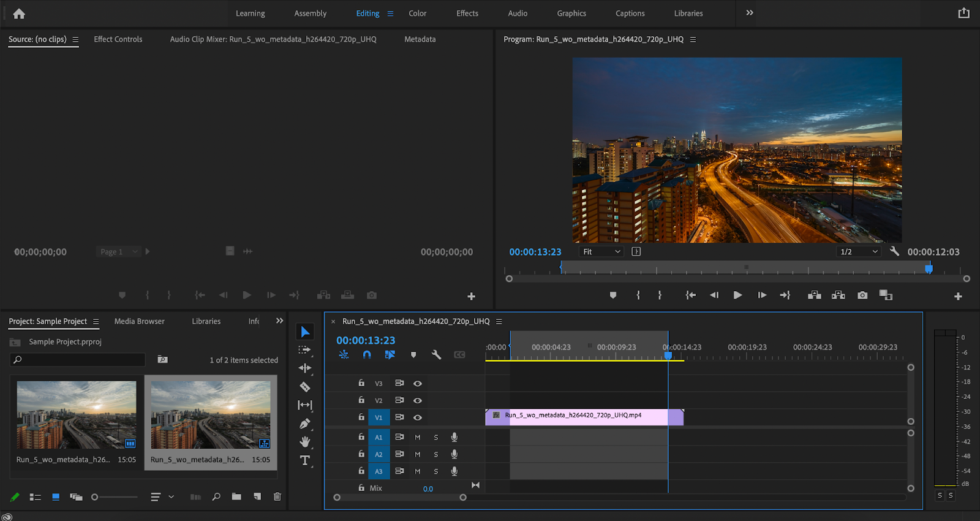Select the Hand tool
The height and width of the screenshot is (521, 980).
tap(304, 442)
